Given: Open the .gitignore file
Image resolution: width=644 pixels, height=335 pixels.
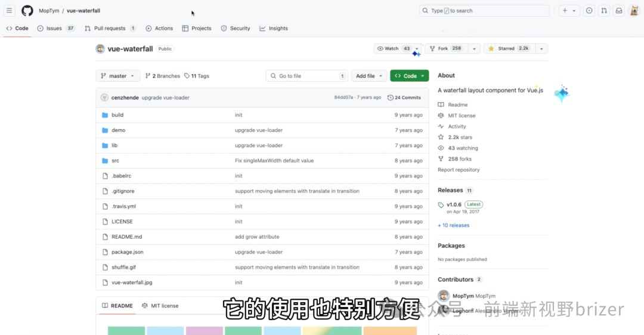Looking at the screenshot, I should (x=123, y=191).
